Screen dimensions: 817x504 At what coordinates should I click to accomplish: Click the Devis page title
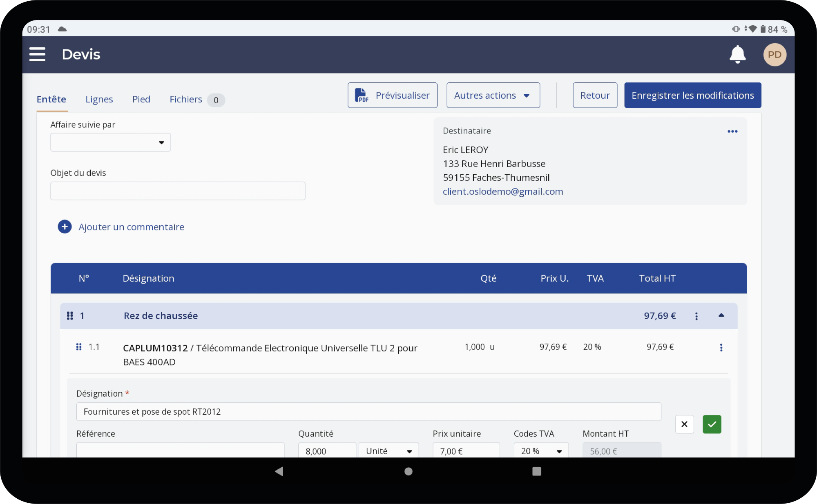(81, 54)
